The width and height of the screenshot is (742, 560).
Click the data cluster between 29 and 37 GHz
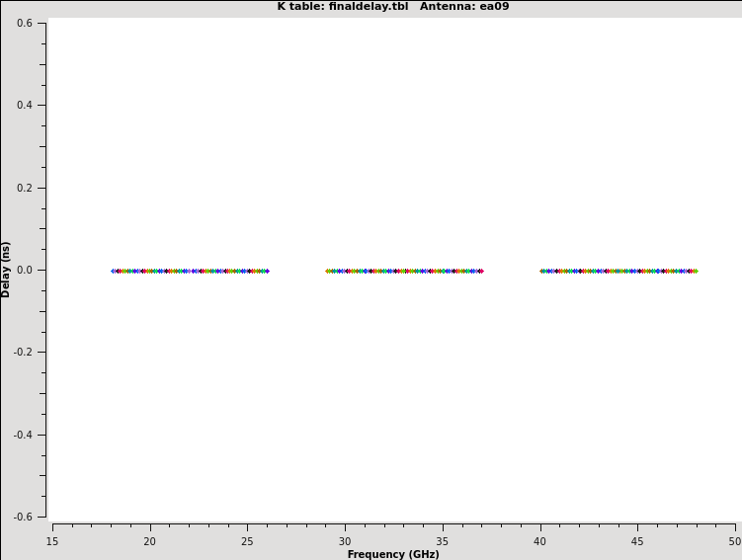pyautogui.click(x=404, y=271)
